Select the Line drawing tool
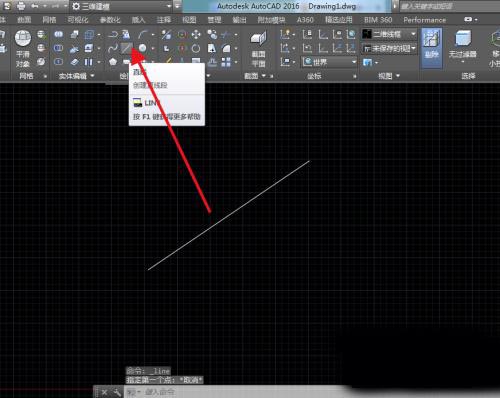 (126, 48)
